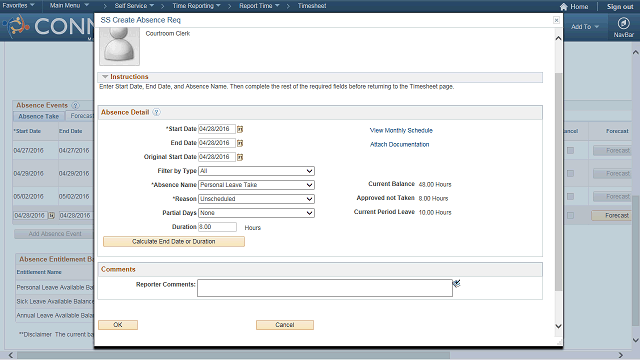Screen dimensions: 640x360
Task: Click Sign out
Action: 620,7
